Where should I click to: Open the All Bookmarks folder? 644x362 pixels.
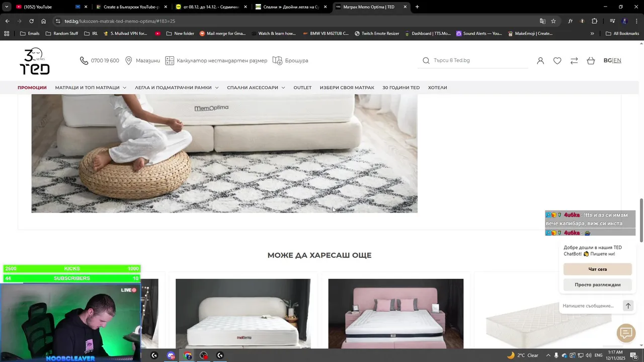tap(622, 34)
